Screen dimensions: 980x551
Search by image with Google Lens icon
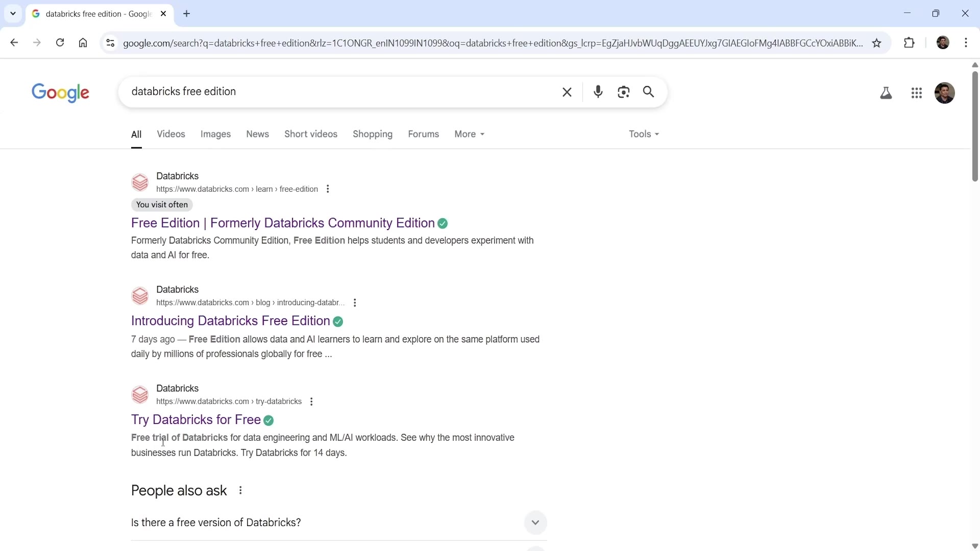tap(624, 92)
